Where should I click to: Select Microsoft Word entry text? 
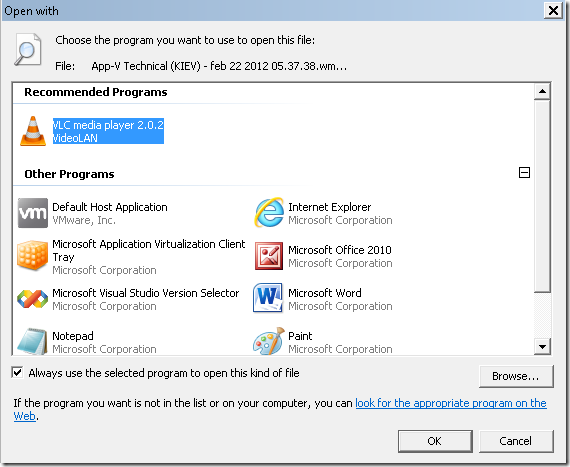pos(325,293)
